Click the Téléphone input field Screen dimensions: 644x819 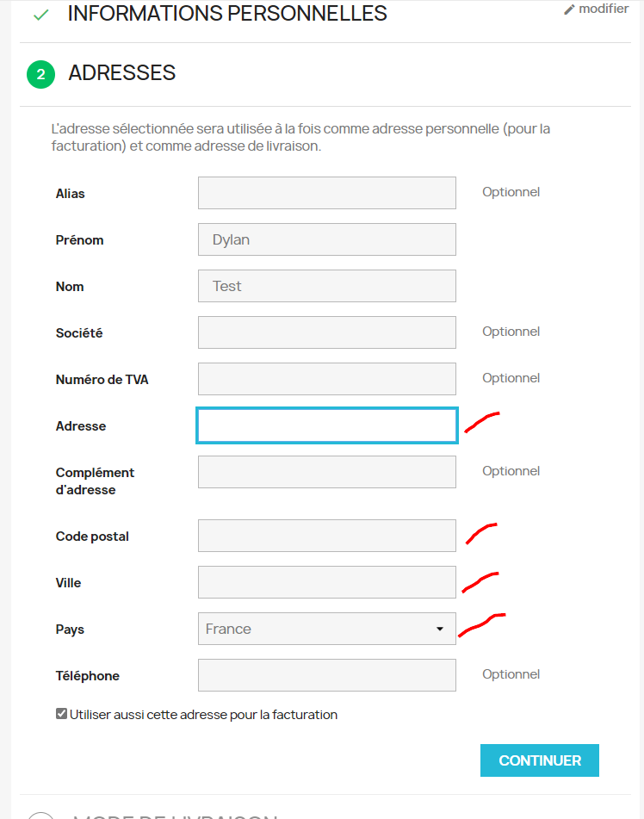point(326,675)
